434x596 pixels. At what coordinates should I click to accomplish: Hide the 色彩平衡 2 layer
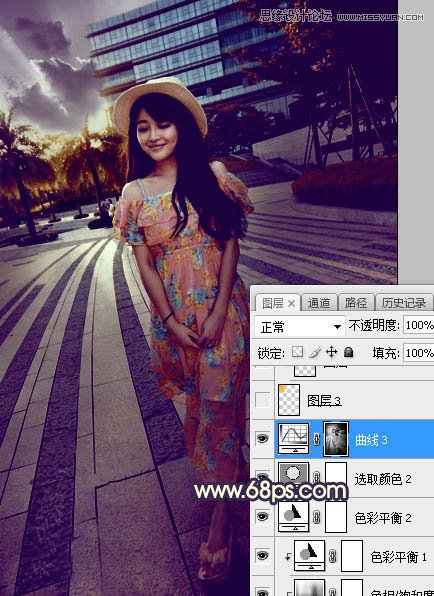point(262,517)
